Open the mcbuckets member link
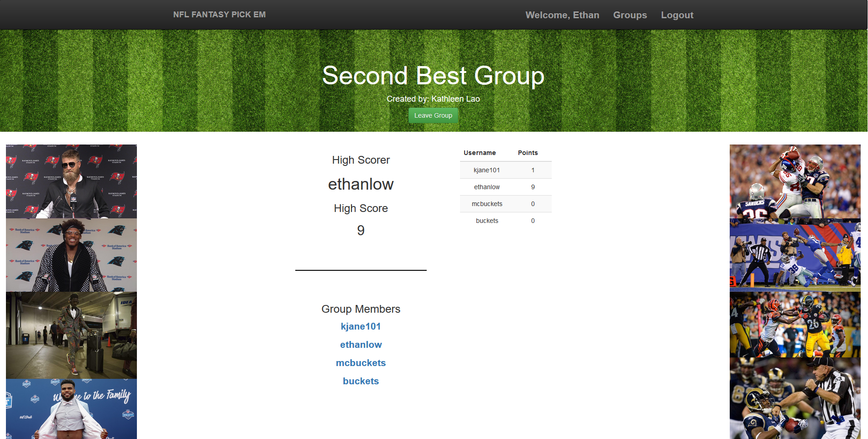The image size is (868, 439). [x=361, y=363]
